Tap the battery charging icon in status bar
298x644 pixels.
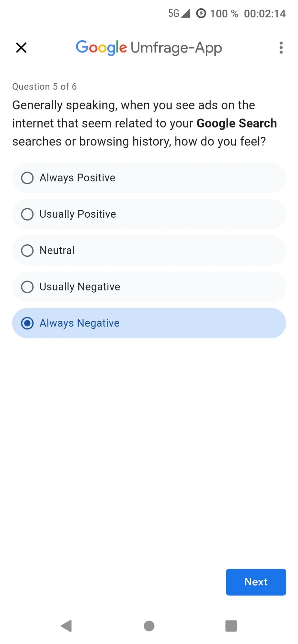pyautogui.click(x=201, y=14)
